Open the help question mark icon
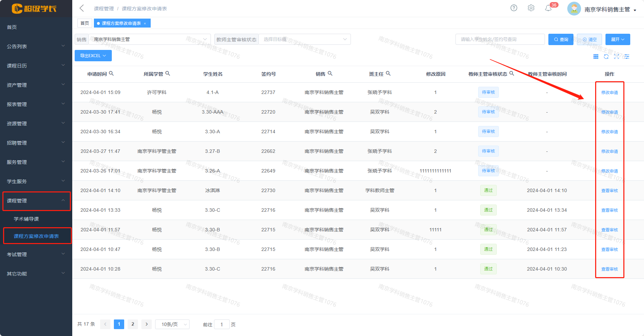 click(514, 8)
